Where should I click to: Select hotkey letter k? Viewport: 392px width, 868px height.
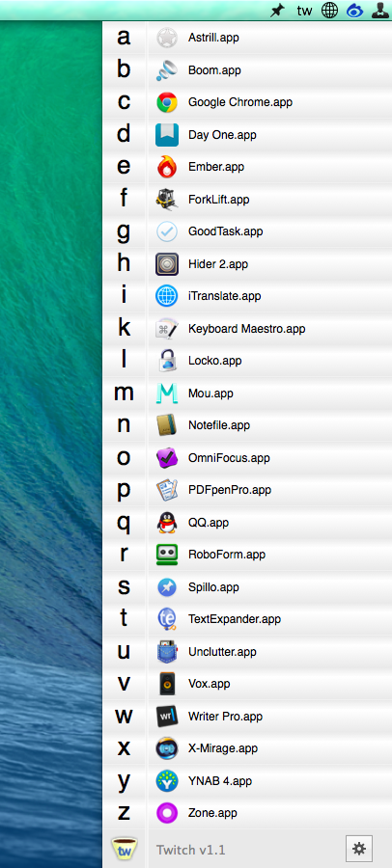(x=124, y=327)
